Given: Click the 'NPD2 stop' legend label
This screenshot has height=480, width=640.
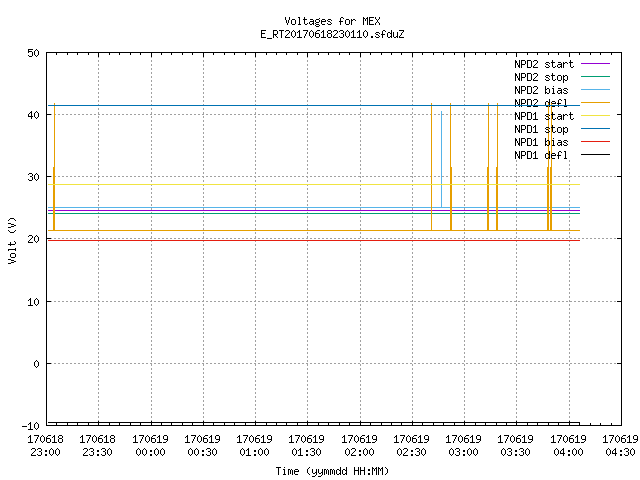Looking at the screenshot, I should [x=541, y=77].
